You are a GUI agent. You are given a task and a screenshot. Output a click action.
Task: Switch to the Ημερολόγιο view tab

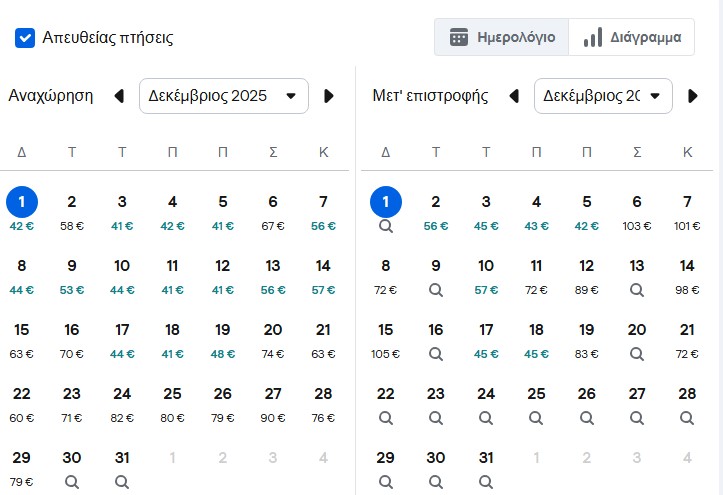coord(501,38)
